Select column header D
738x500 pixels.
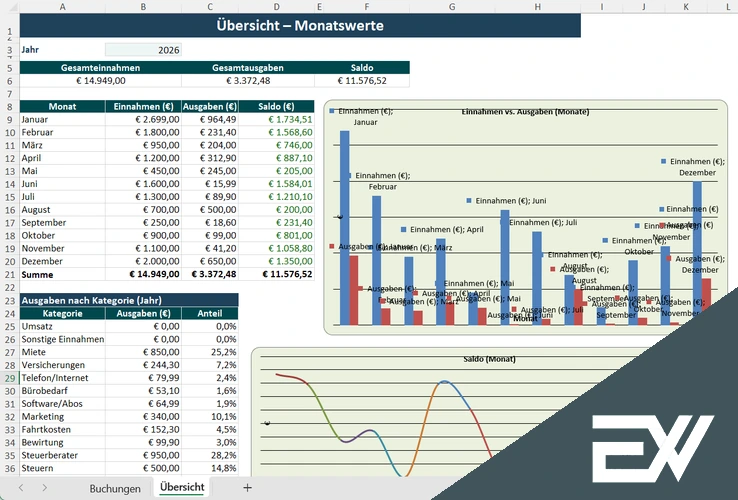pyautogui.click(x=276, y=6)
